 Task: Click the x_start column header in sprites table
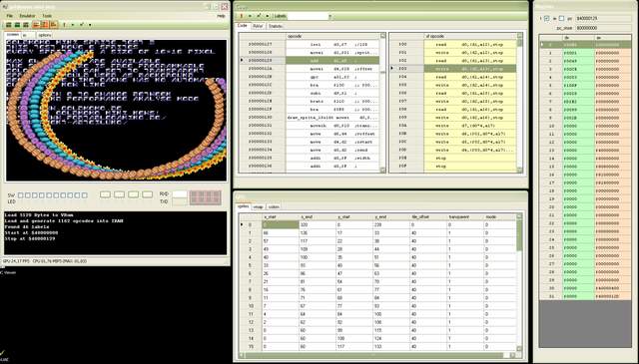[x=280, y=217]
